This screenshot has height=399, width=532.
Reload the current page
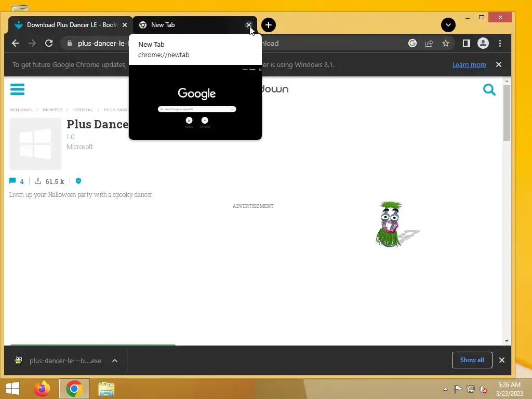49,43
